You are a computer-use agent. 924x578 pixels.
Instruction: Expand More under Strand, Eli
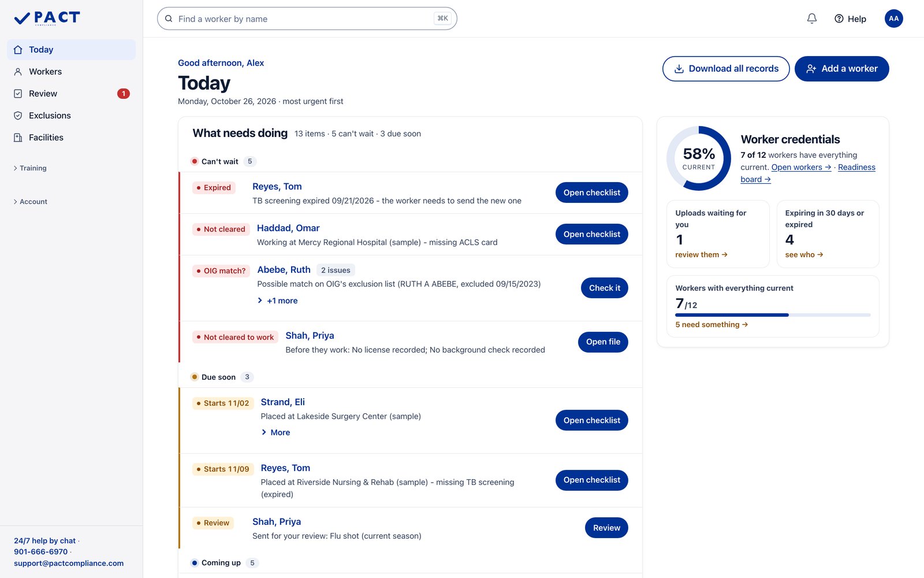(x=275, y=432)
